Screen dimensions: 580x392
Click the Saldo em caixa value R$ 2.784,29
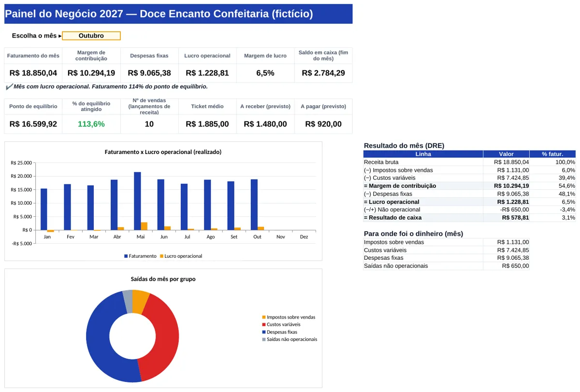coord(323,73)
